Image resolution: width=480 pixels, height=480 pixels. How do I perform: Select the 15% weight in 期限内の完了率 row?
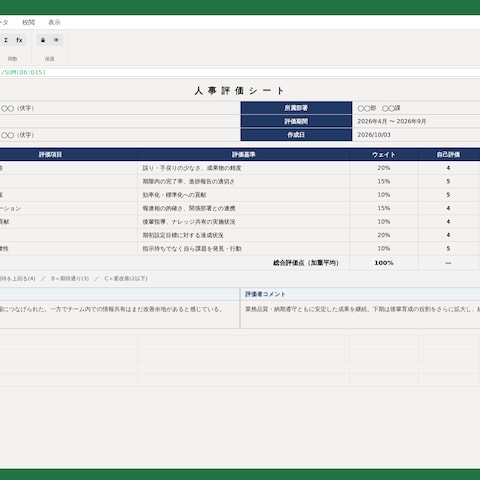coord(384,181)
